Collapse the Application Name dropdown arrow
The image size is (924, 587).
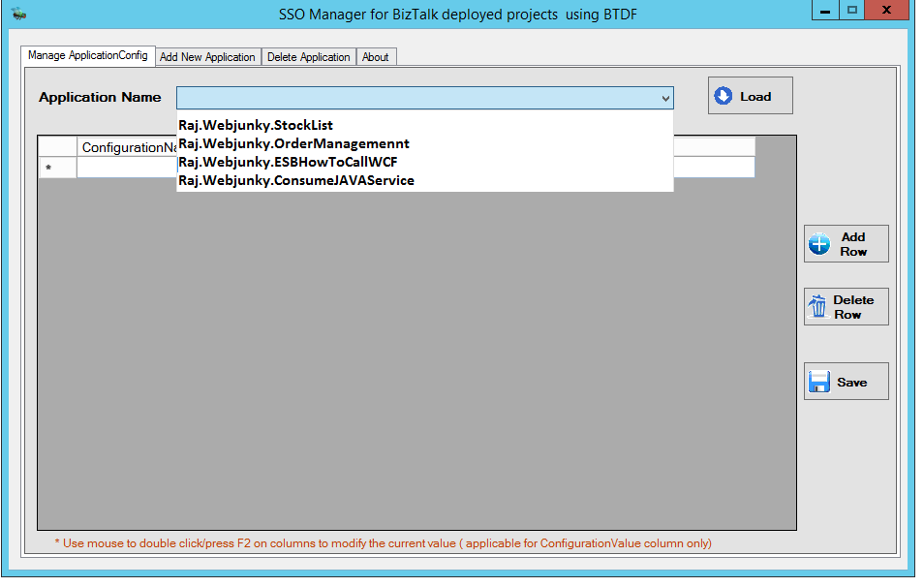[665, 98]
